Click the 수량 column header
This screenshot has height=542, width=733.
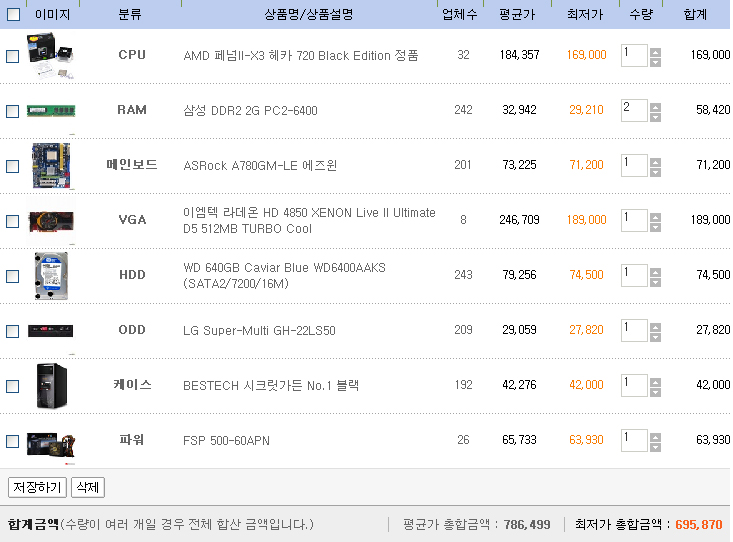[641, 14]
